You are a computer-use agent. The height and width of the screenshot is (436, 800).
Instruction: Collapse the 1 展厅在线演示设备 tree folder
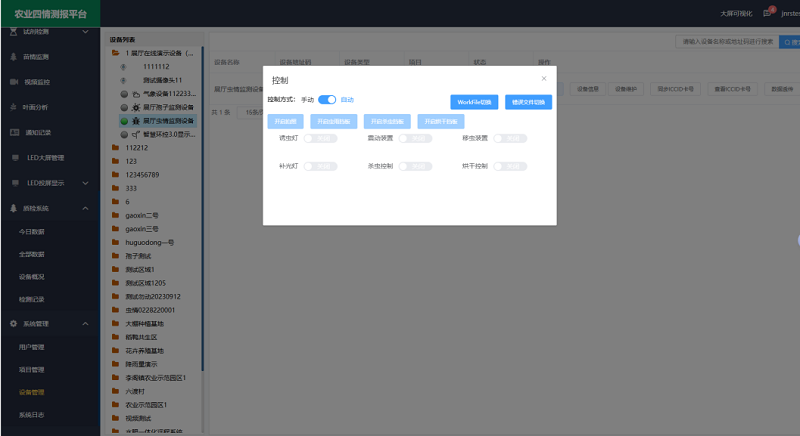pyautogui.click(x=117, y=53)
